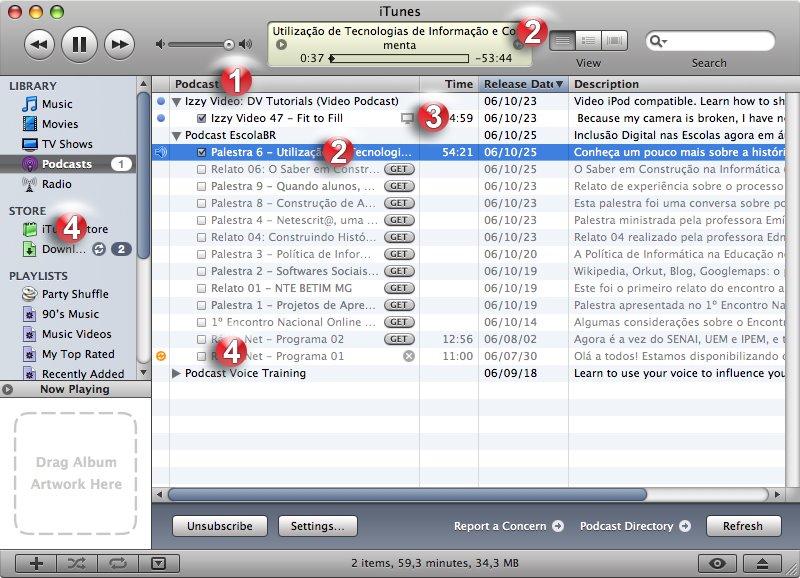Get the Palestra 9 episode
Screen dimensions: 800x578
pos(399,186)
